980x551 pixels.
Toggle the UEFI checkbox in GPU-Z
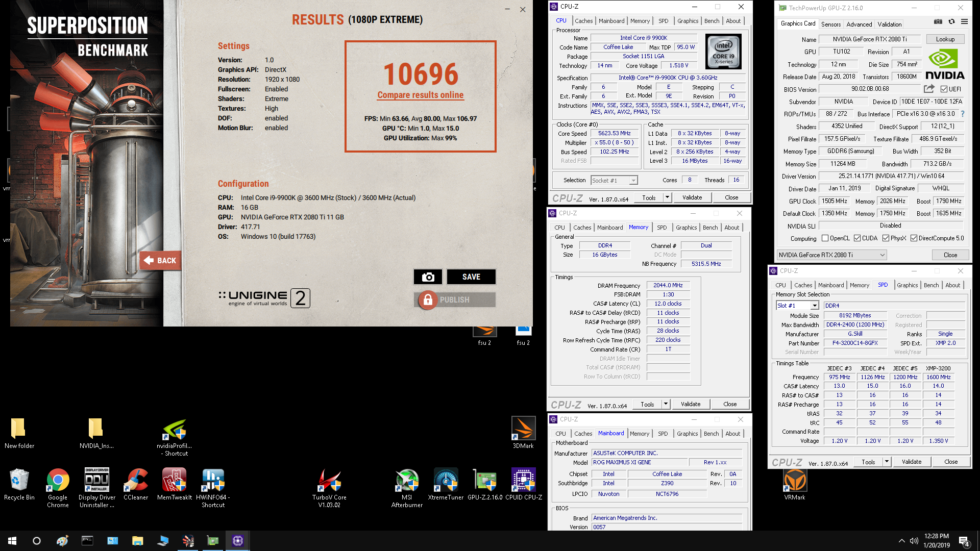944,89
